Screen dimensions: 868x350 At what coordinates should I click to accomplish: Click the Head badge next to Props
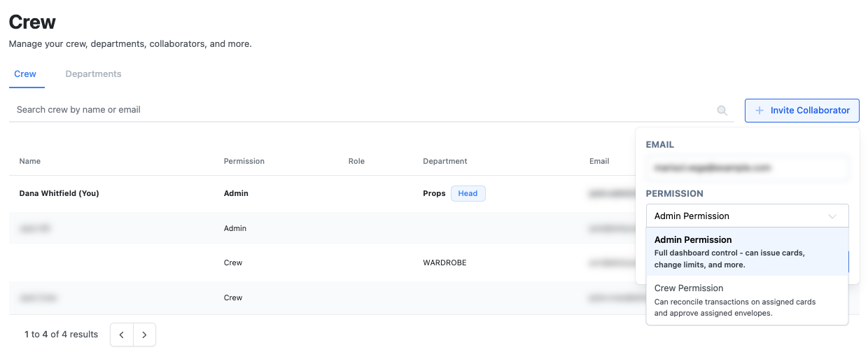pos(468,194)
